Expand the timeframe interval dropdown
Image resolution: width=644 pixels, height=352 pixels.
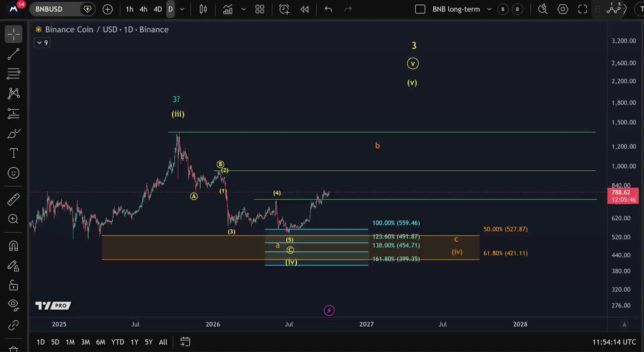tap(182, 9)
